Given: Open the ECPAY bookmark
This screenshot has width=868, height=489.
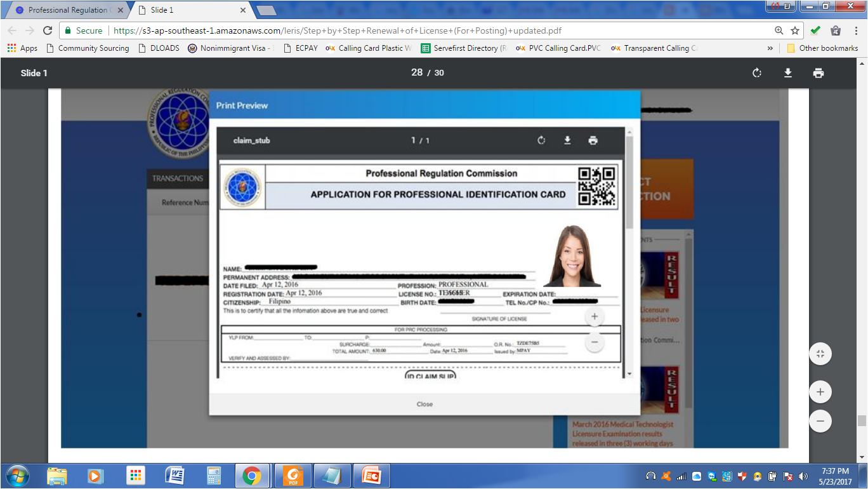Looking at the screenshot, I should [305, 48].
